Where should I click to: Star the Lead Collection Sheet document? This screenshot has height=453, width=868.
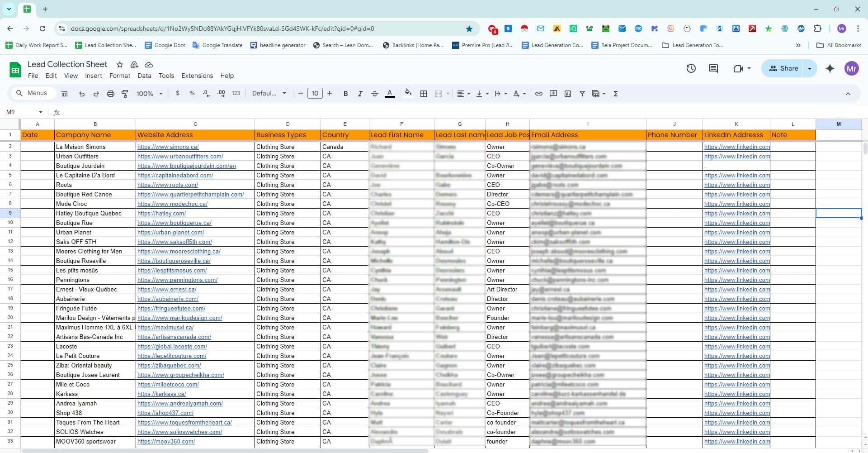click(120, 65)
